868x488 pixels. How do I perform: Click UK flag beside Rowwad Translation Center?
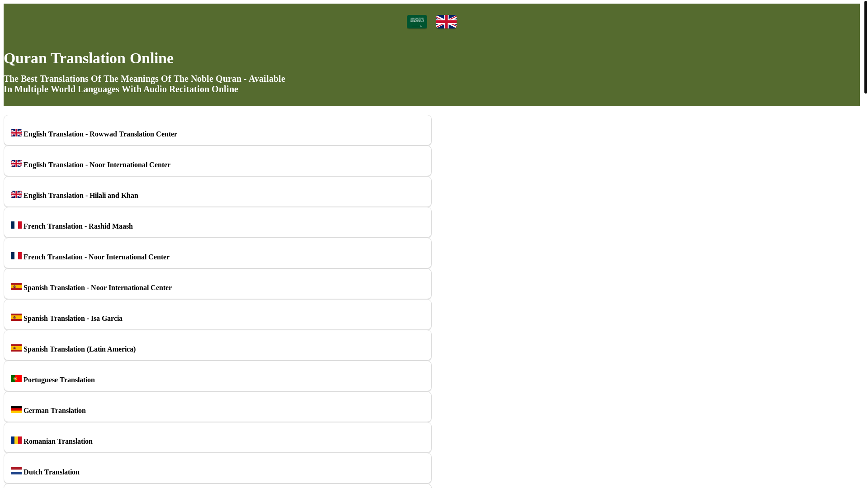[16, 133]
